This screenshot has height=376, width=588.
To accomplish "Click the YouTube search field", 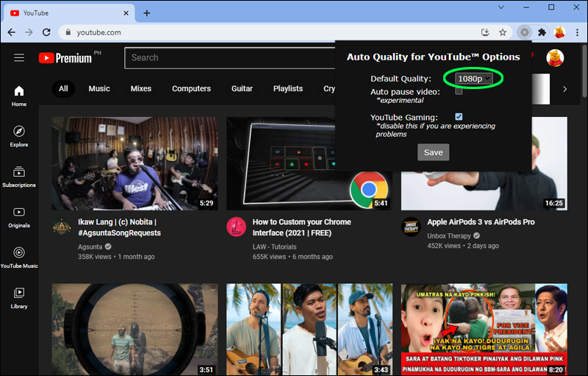I will pos(228,57).
